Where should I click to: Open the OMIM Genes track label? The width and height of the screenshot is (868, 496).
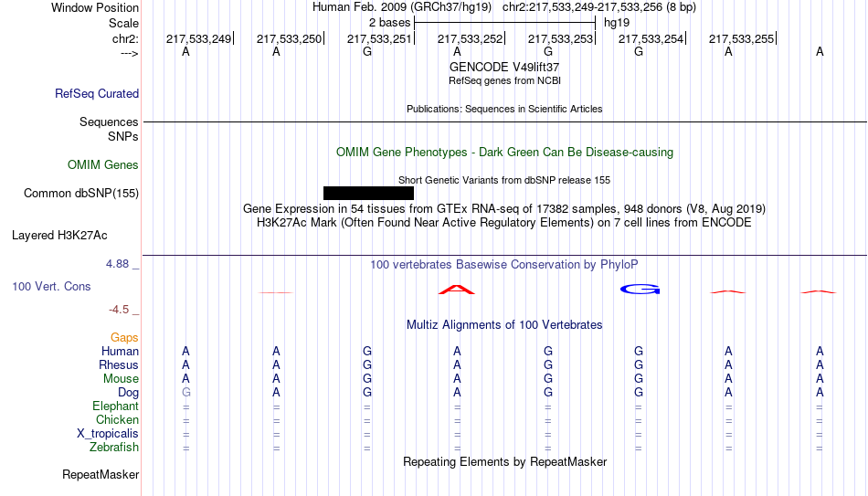click(x=103, y=165)
